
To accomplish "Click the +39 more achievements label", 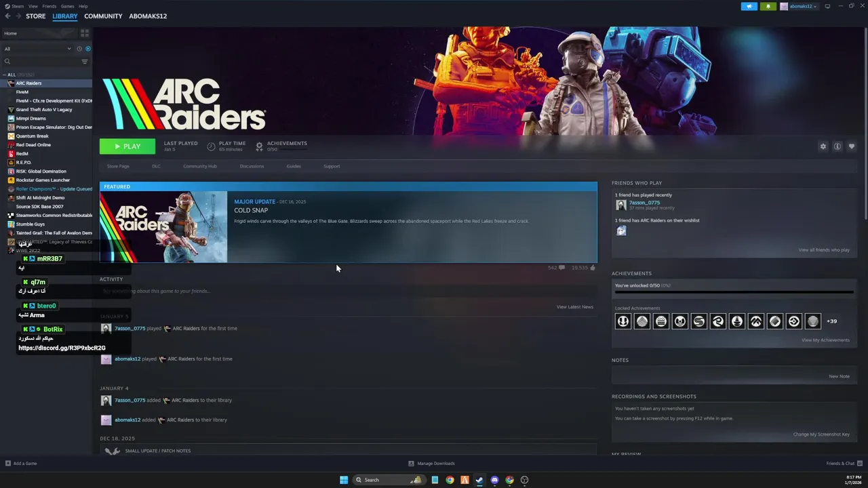I will (831, 321).
